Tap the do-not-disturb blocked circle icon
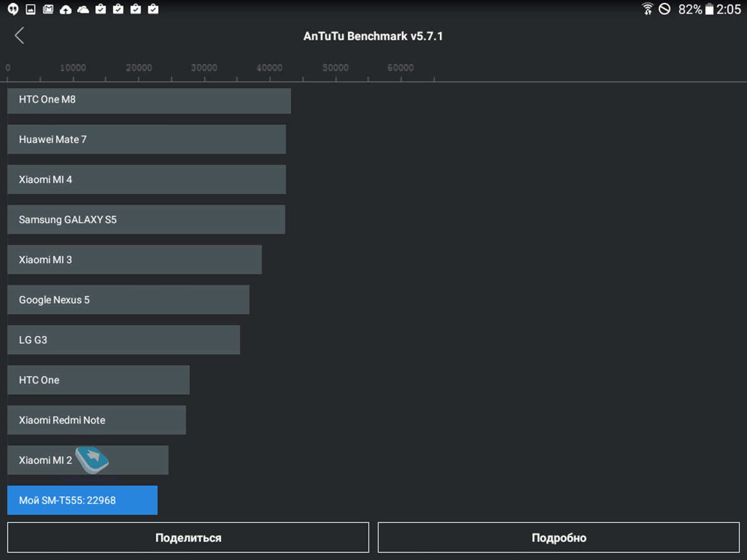Image resolution: width=747 pixels, height=560 pixels. pos(664,9)
